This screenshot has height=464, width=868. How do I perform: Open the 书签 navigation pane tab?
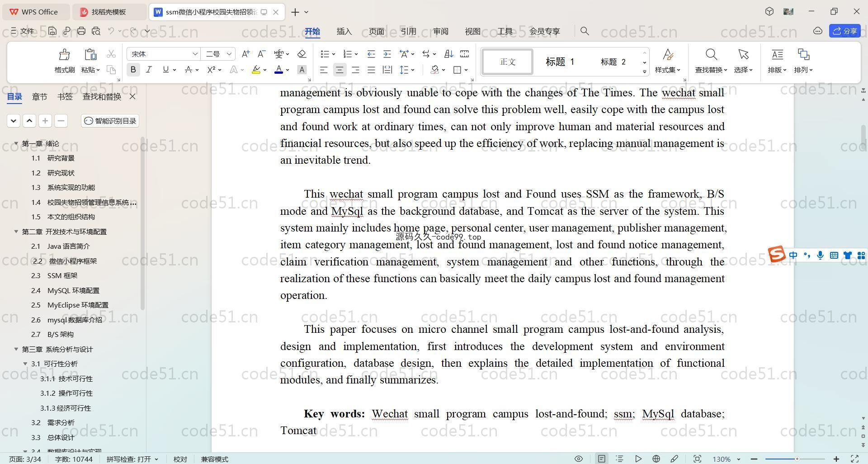point(65,96)
